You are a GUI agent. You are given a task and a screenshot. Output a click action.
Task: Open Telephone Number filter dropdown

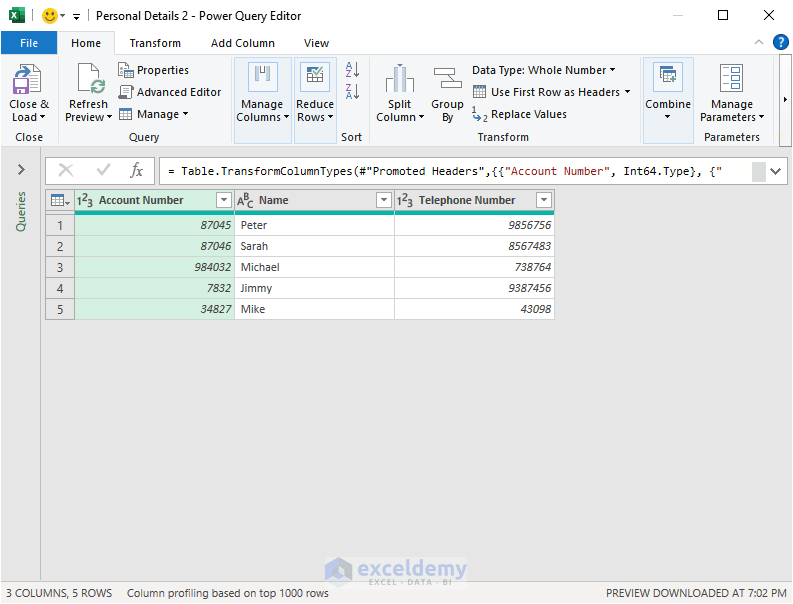(x=544, y=200)
